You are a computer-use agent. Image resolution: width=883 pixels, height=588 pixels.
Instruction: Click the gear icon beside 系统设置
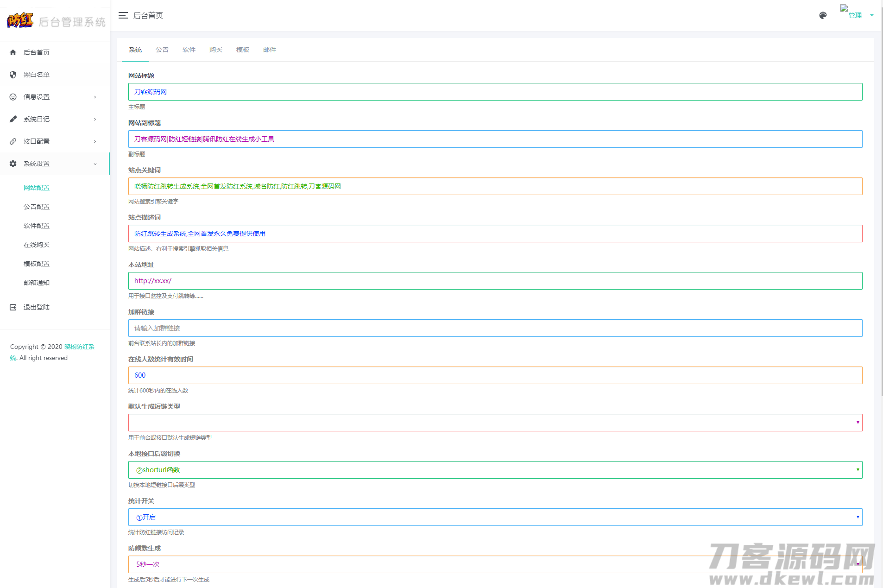(13, 164)
